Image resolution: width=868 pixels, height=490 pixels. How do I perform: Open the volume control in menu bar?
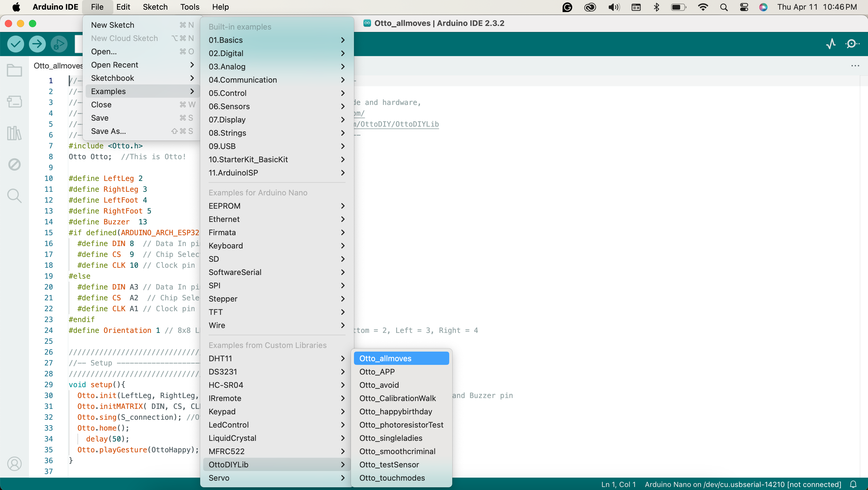coord(614,7)
